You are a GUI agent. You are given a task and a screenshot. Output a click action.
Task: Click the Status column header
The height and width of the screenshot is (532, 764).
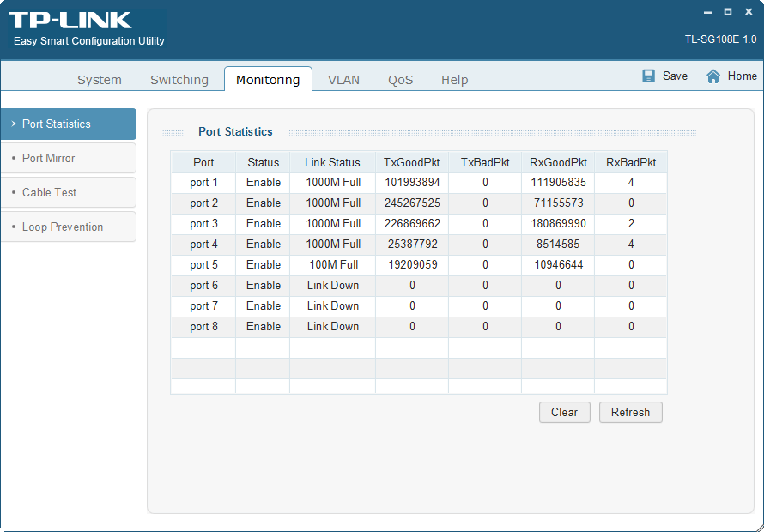(x=264, y=162)
